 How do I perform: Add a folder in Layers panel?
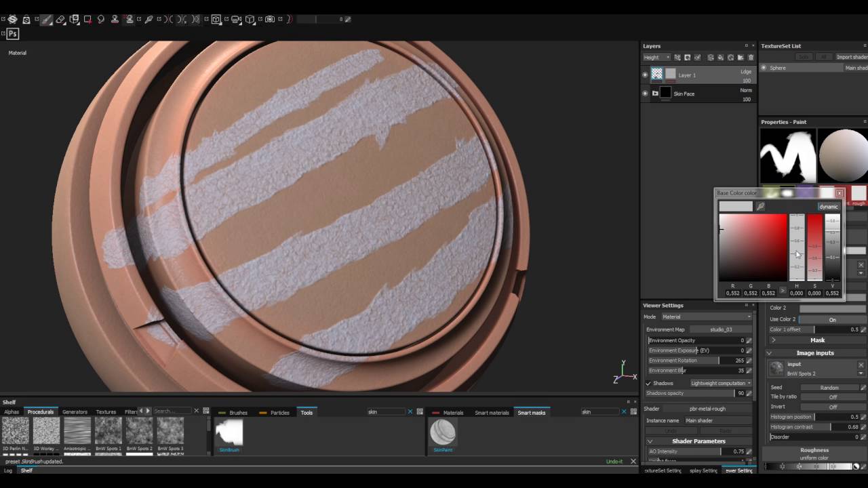[x=741, y=58]
